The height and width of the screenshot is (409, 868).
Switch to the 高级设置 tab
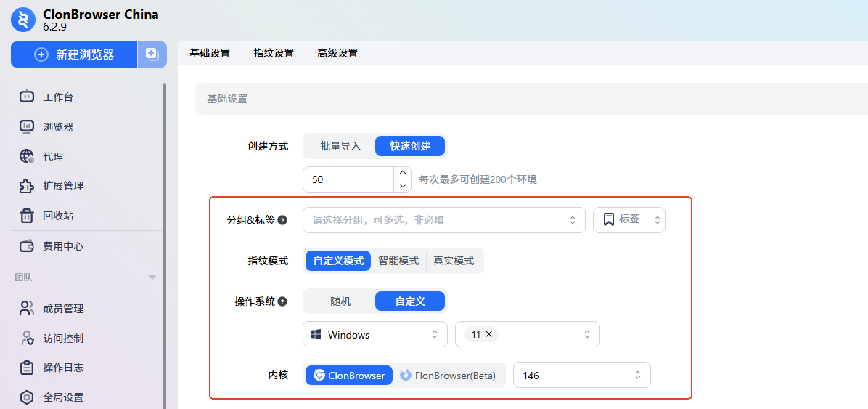point(337,53)
